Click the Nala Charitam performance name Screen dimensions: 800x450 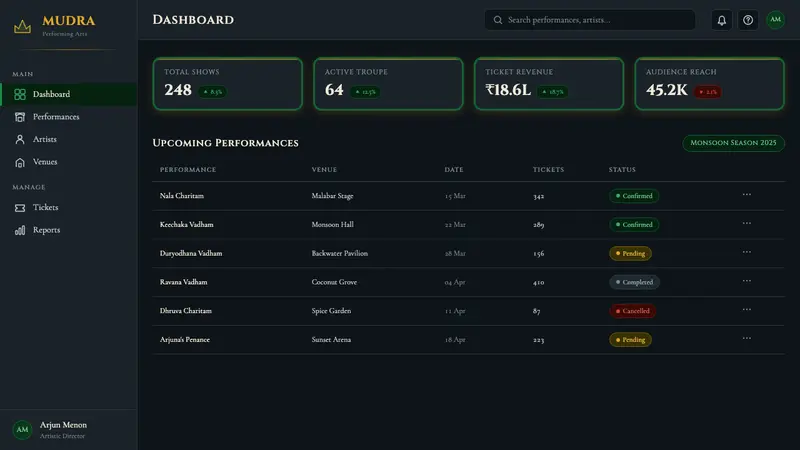tap(182, 196)
